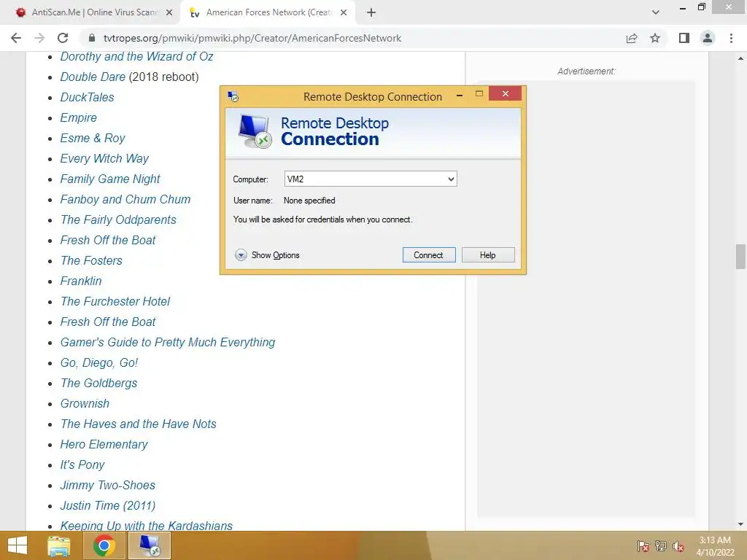747x560 pixels.
Task: Click the Chrome back arrow
Action: tap(16, 38)
